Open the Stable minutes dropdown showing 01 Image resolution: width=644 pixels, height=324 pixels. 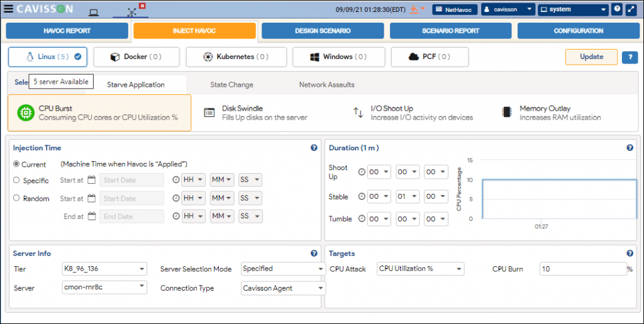point(408,197)
